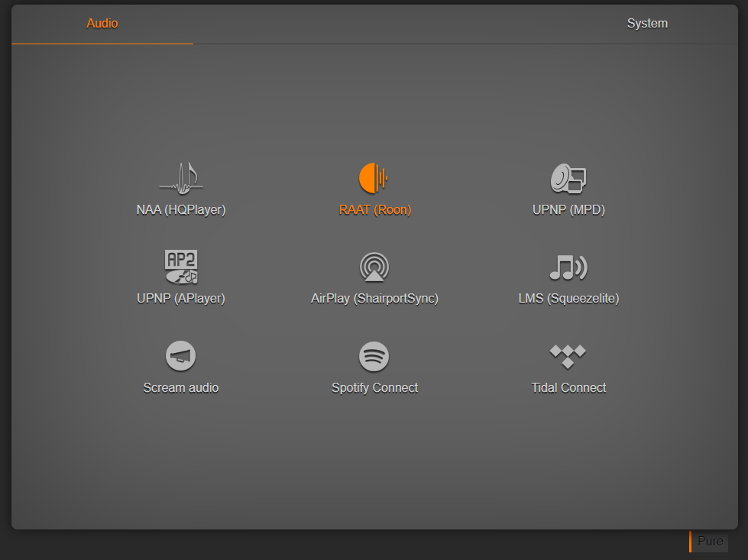
Task: Select the Tidal Connect diamond icon
Action: click(x=568, y=356)
